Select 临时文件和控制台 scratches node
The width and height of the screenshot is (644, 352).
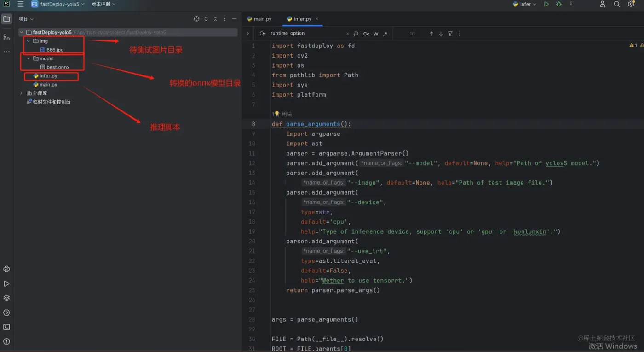[48, 102]
